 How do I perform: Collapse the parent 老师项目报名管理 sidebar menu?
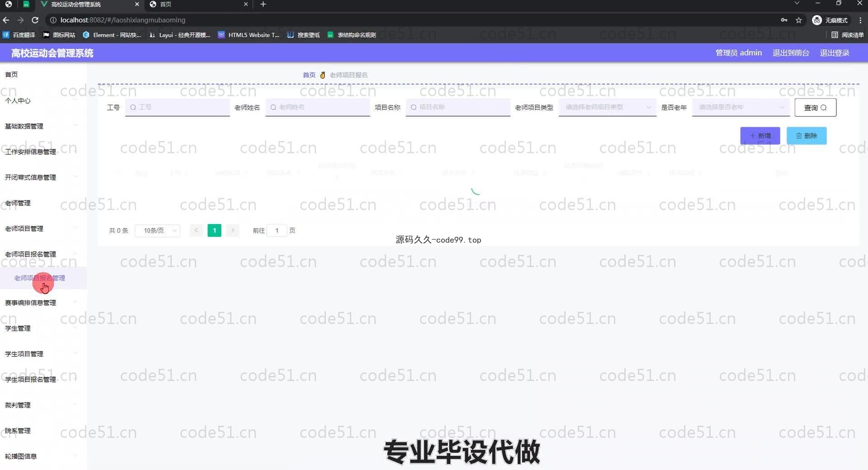43,254
